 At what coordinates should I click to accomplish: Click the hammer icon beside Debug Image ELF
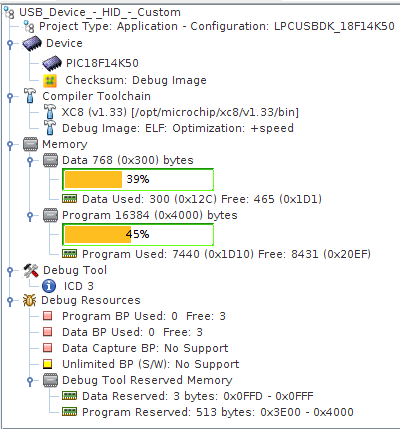50,128
